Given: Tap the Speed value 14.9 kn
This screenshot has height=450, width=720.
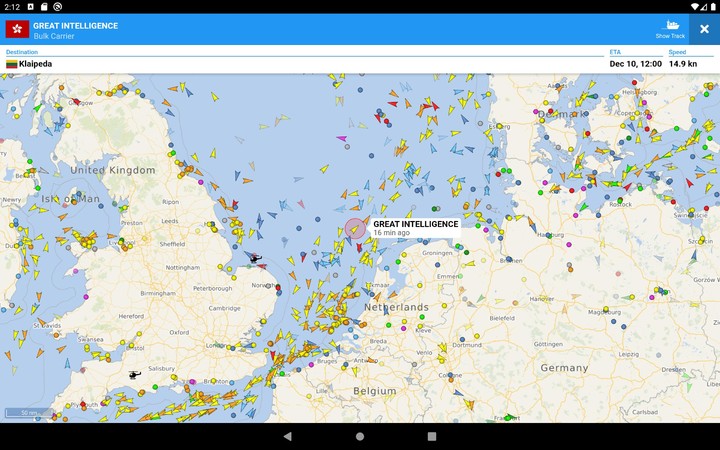Looking at the screenshot, I should tap(683, 64).
